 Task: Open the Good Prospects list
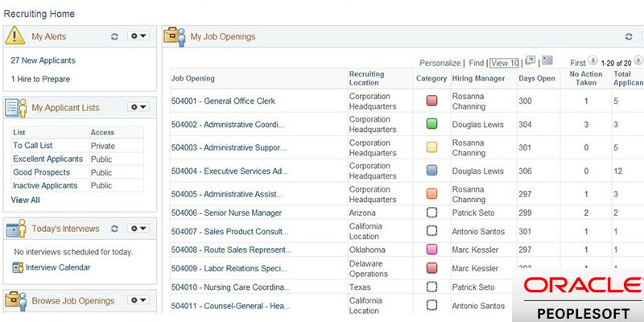[42, 172]
